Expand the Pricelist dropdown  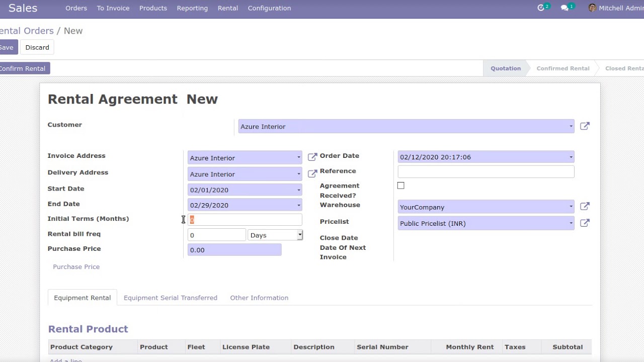point(571,223)
